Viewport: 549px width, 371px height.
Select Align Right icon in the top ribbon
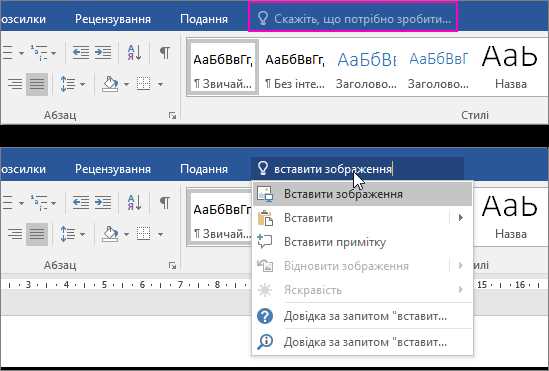(15, 84)
